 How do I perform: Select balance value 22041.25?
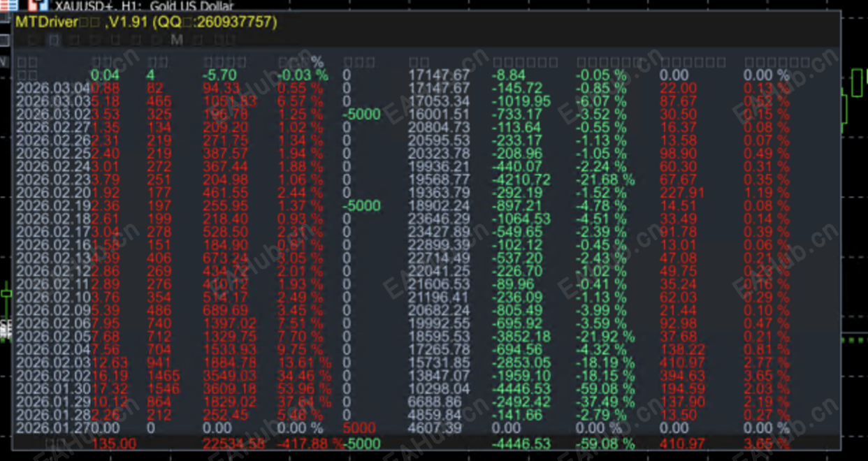(440, 271)
